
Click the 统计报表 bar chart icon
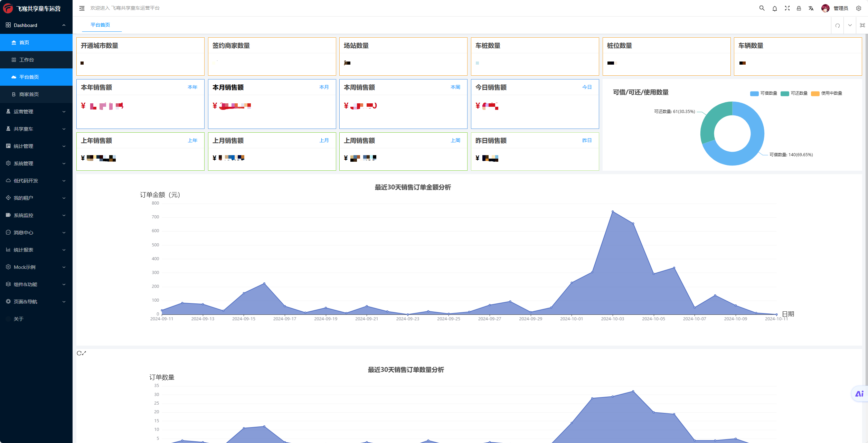(x=8, y=249)
